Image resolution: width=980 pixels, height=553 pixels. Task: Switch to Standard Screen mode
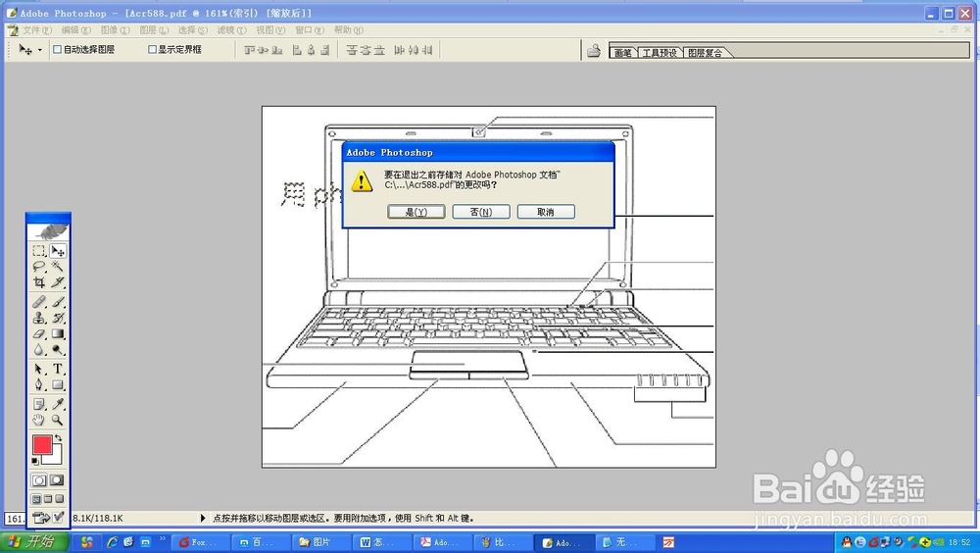(x=36, y=499)
